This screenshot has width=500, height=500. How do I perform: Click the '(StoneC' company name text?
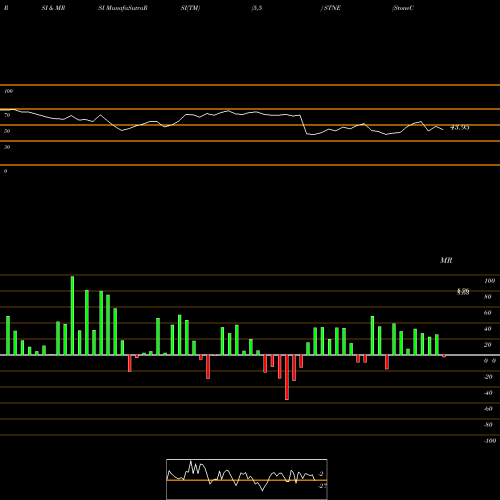click(x=403, y=8)
